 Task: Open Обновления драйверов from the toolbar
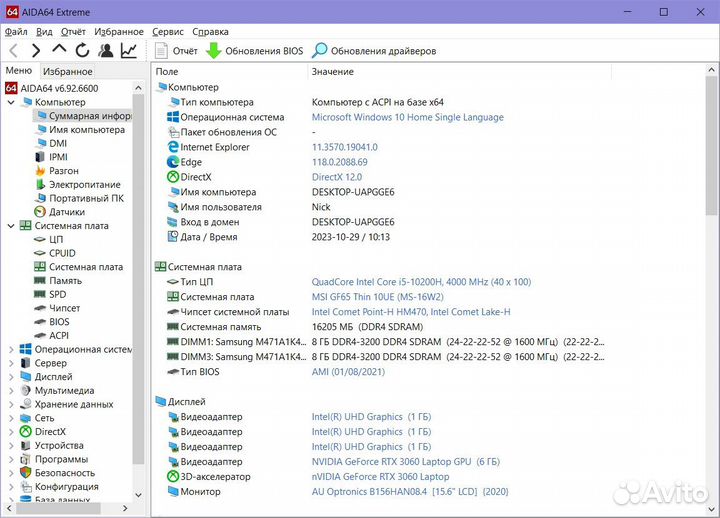point(374,51)
